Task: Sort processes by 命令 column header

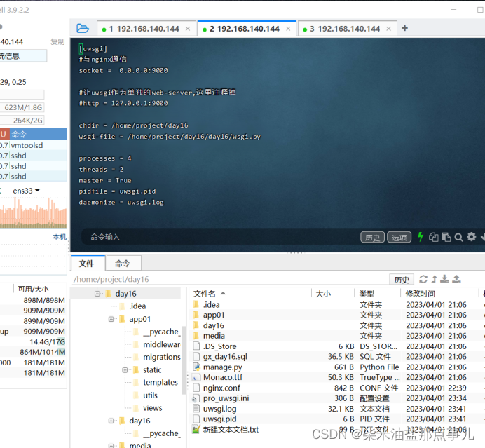Action: click(39, 135)
